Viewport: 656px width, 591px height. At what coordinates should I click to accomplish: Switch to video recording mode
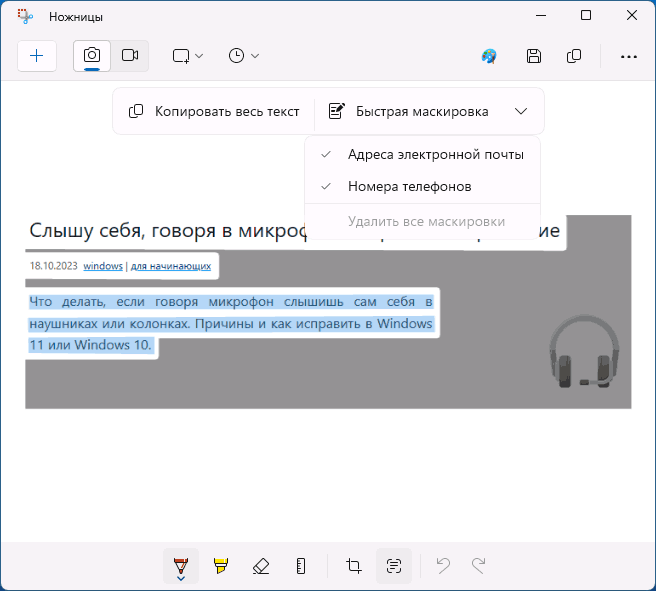(130, 56)
